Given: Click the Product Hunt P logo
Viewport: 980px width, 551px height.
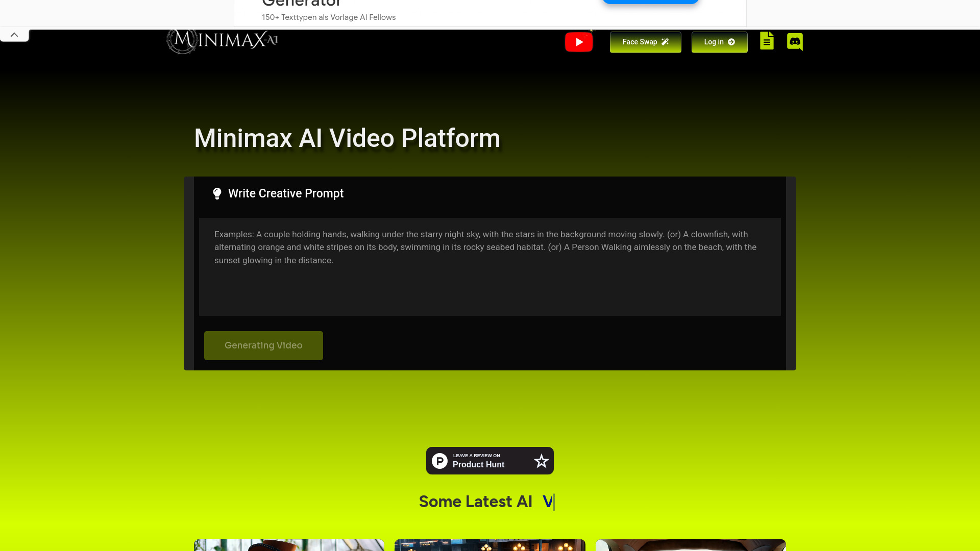Looking at the screenshot, I should point(439,460).
